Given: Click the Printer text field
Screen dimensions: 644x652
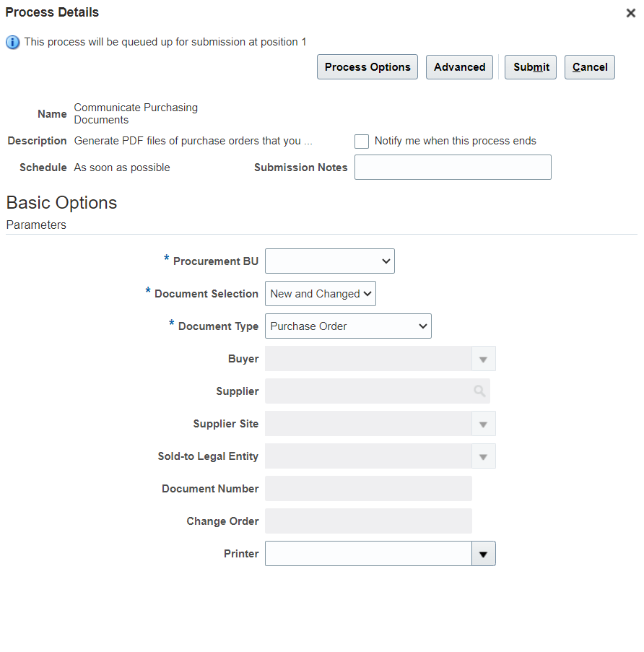Looking at the screenshot, I should (x=368, y=553).
